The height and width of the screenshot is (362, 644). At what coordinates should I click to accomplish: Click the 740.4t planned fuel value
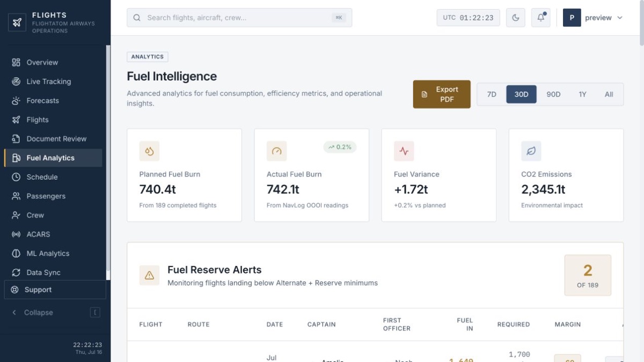[x=158, y=189]
